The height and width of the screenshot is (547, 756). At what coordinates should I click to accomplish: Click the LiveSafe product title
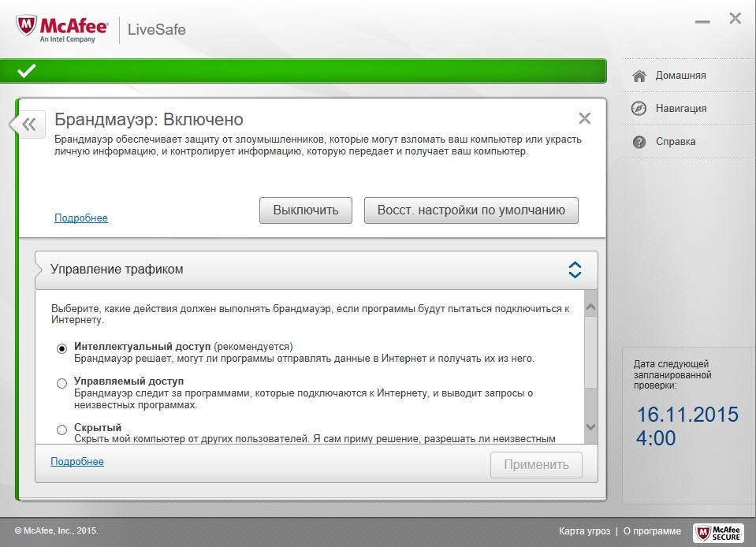click(x=157, y=29)
